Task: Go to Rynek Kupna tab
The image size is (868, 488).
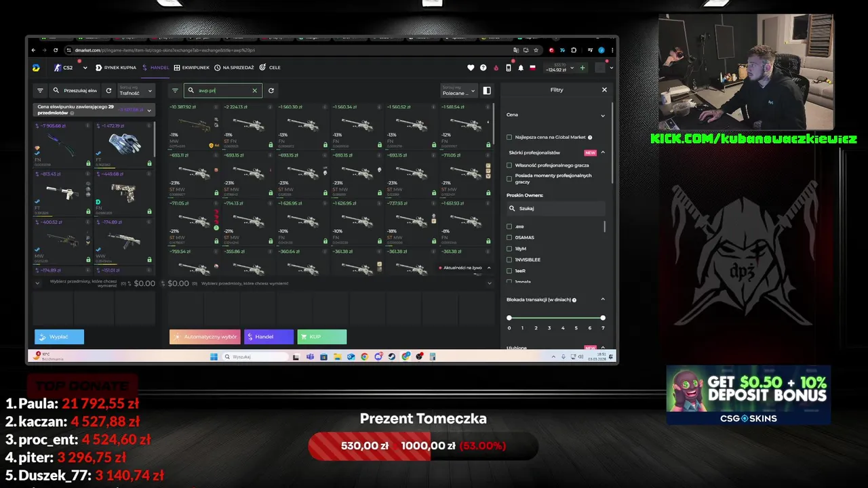Action: (116, 68)
